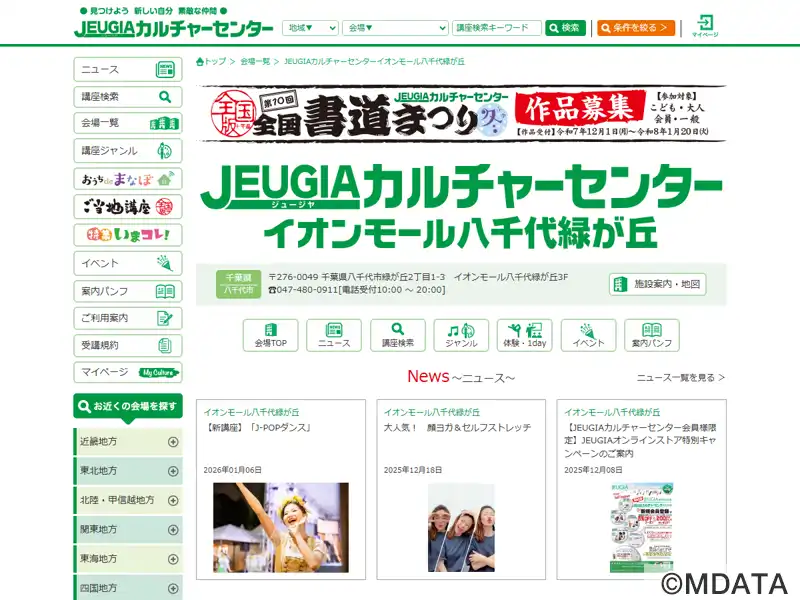Click the 2025年12月08日 news date
Screen dimensions: 800x600
(593, 470)
